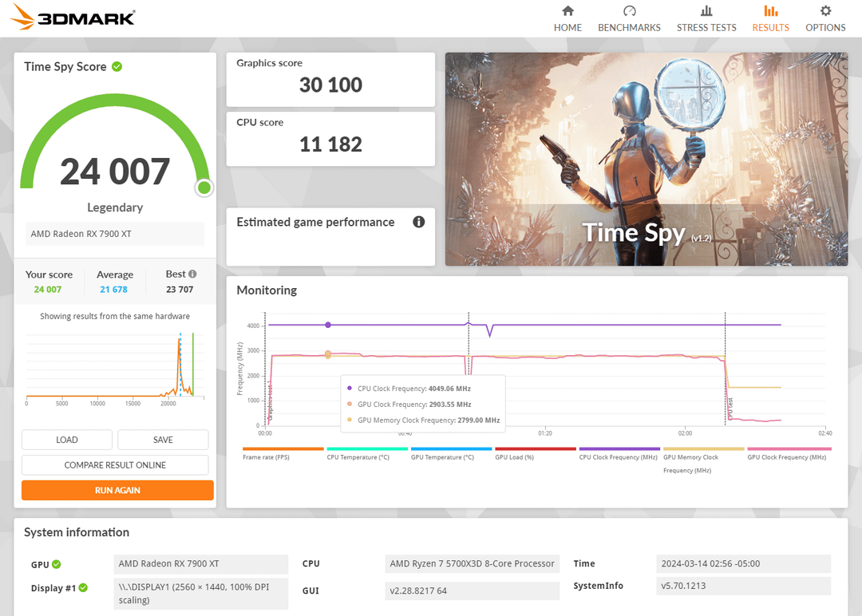Toggle the GPU Temperature (°C) legend series
The image size is (862, 616).
451,453
